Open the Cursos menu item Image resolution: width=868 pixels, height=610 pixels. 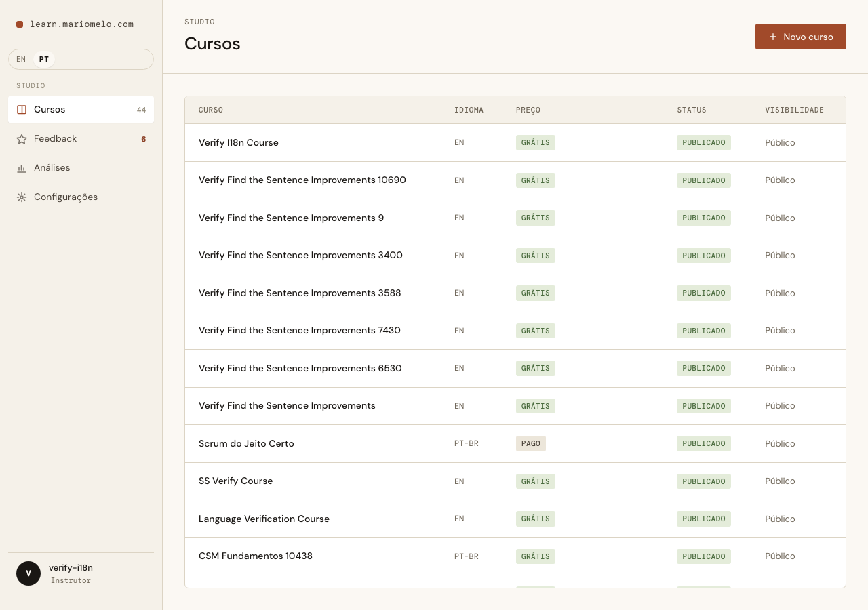point(81,110)
